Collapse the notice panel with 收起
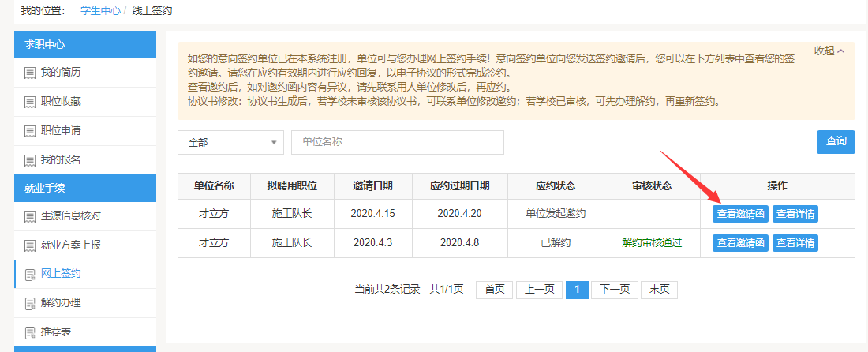This screenshot has width=868, height=352. (x=829, y=51)
